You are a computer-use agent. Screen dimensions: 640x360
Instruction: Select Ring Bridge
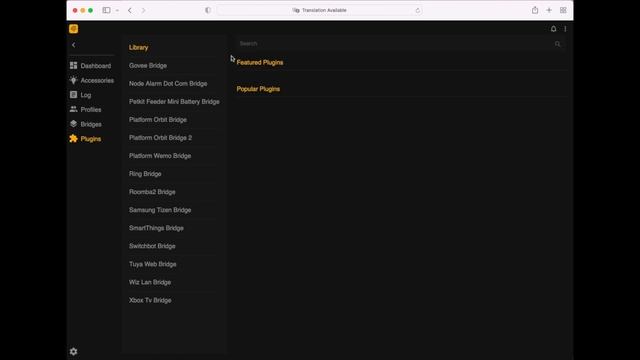click(145, 173)
